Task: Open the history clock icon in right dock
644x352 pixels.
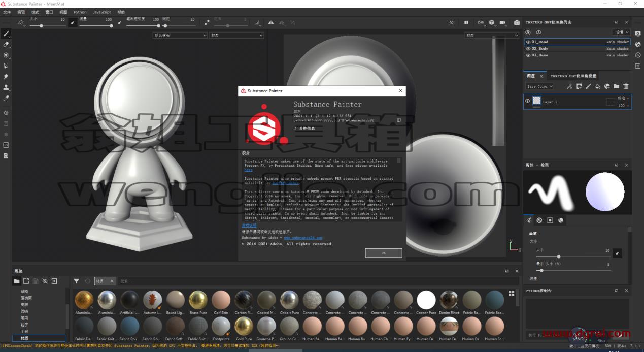Action: [x=638, y=55]
